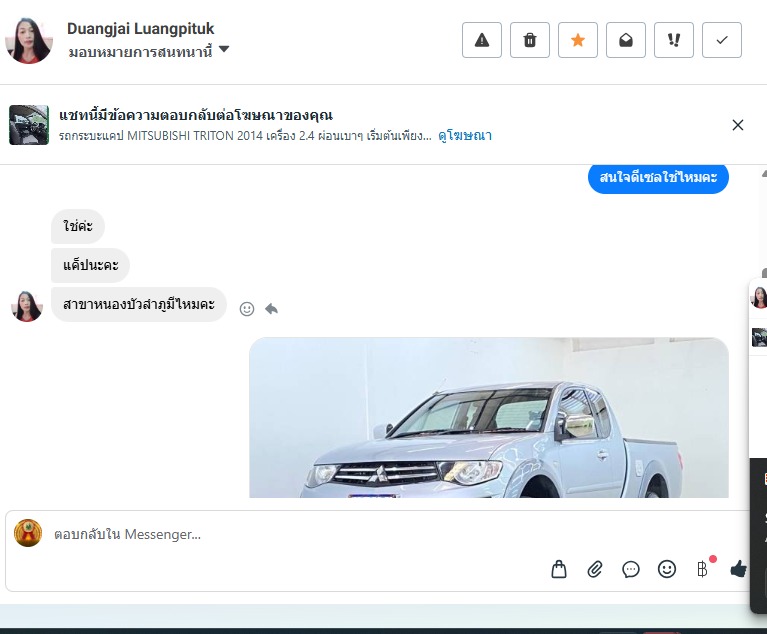Mark conversation unread with envelope icon

click(x=626, y=40)
